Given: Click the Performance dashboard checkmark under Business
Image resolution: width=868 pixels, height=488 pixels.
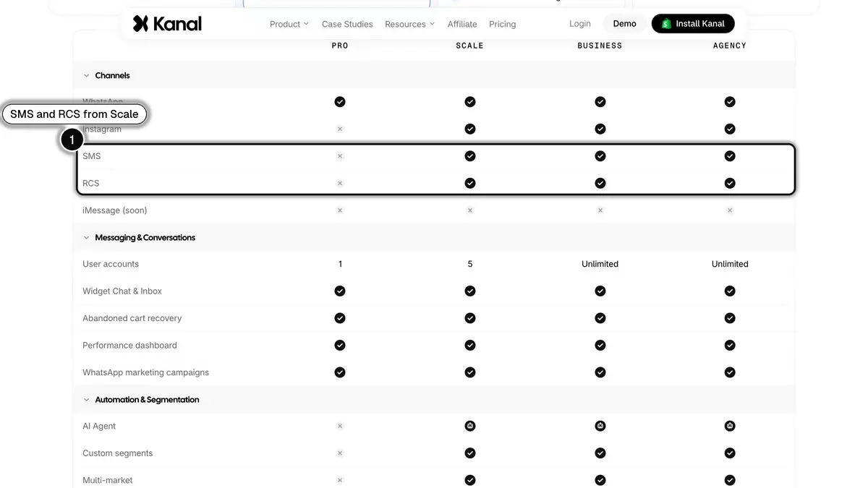Looking at the screenshot, I should coord(600,346).
